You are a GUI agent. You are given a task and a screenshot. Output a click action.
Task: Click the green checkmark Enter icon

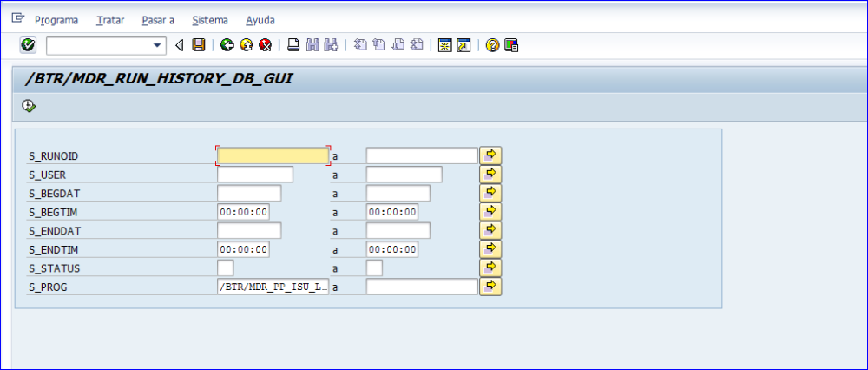[28, 45]
